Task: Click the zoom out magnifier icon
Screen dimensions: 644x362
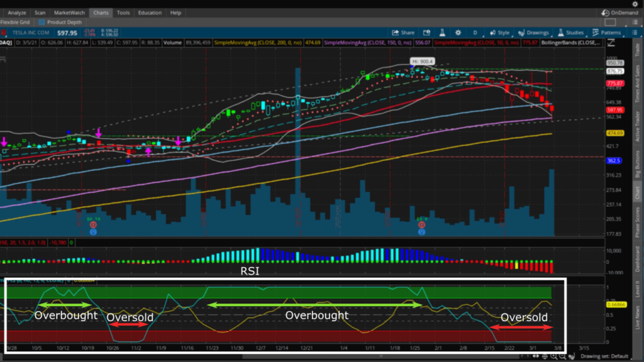Action: [x=562, y=356]
